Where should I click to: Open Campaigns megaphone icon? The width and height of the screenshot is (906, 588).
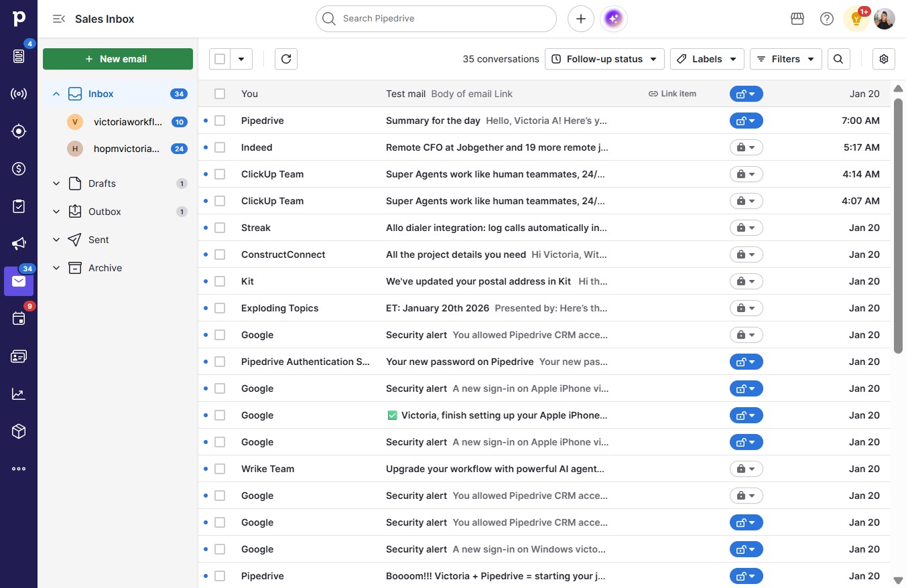click(19, 244)
